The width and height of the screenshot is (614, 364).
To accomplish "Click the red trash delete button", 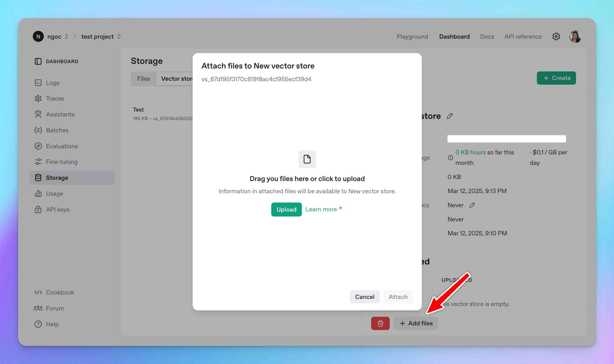I will [380, 323].
